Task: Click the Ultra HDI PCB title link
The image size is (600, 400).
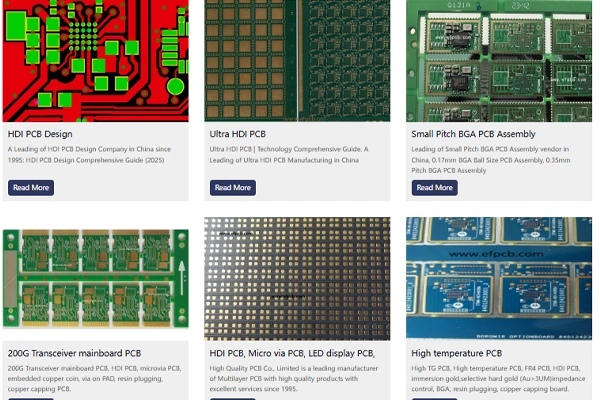Action: pos(238,134)
